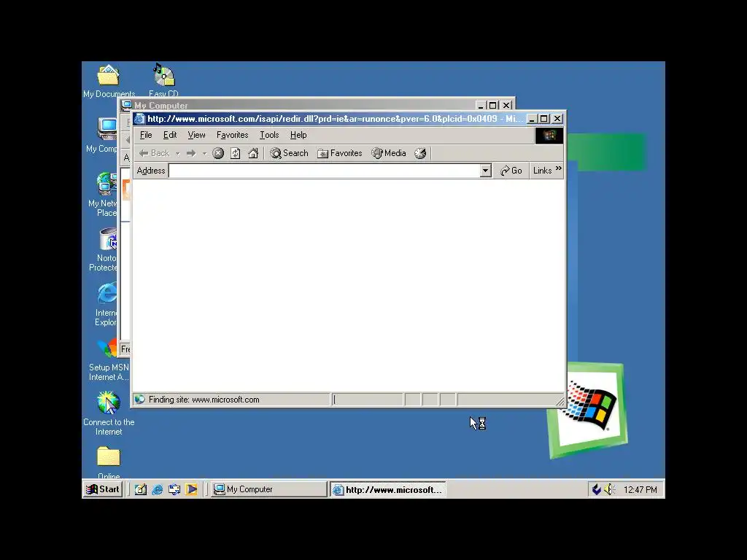This screenshot has height=560, width=747.
Task: Click the Forward arrow in the toolbar
Action: (x=191, y=153)
